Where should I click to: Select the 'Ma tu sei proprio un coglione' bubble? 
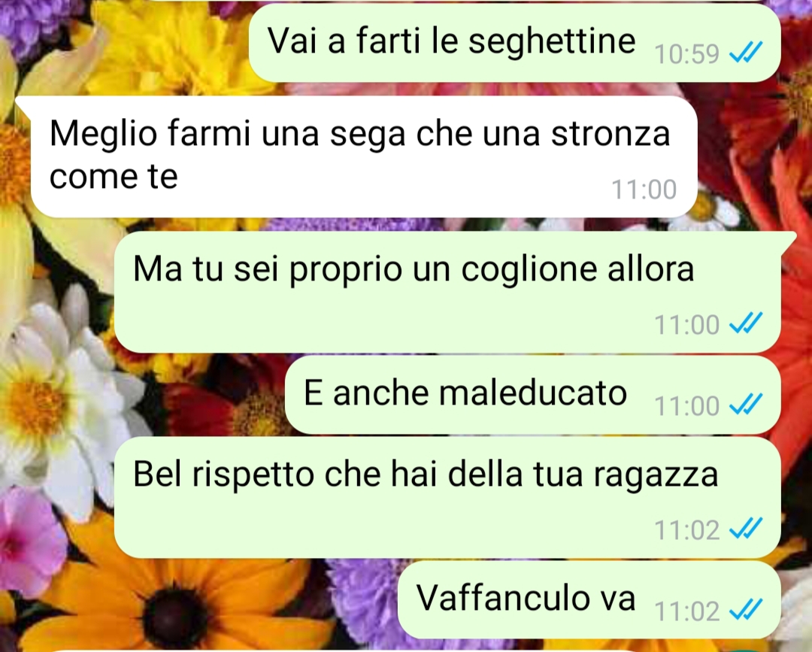tap(447, 292)
